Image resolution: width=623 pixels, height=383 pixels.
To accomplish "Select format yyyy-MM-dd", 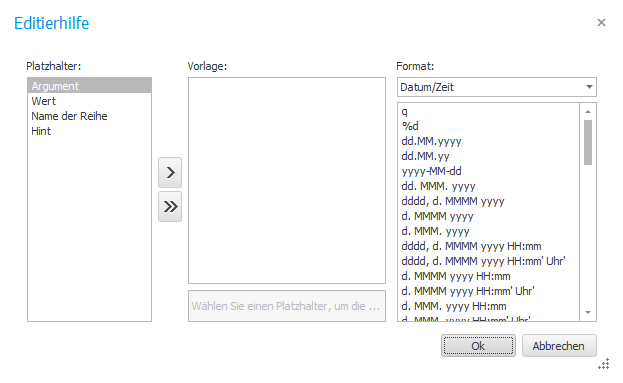I will point(489,171).
